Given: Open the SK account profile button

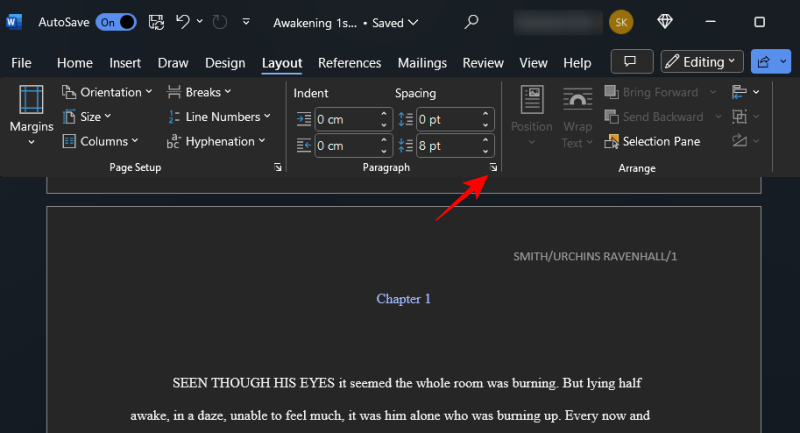Looking at the screenshot, I should coord(621,22).
